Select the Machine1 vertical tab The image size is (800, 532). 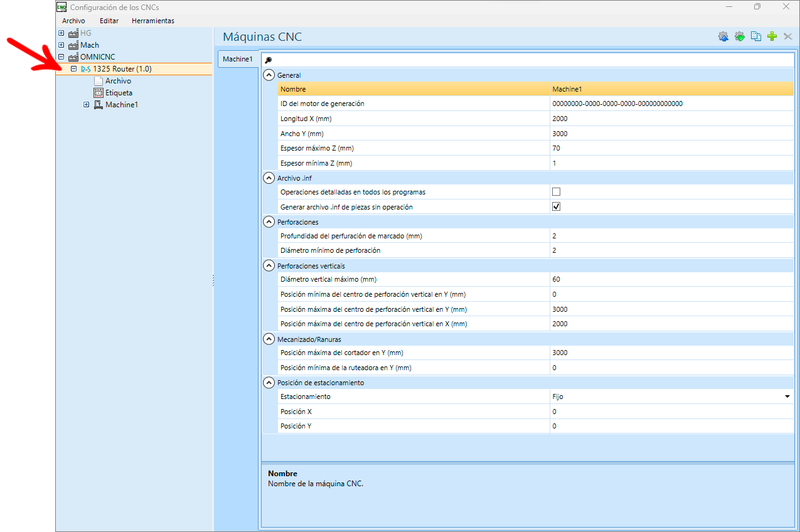coord(238,59)
